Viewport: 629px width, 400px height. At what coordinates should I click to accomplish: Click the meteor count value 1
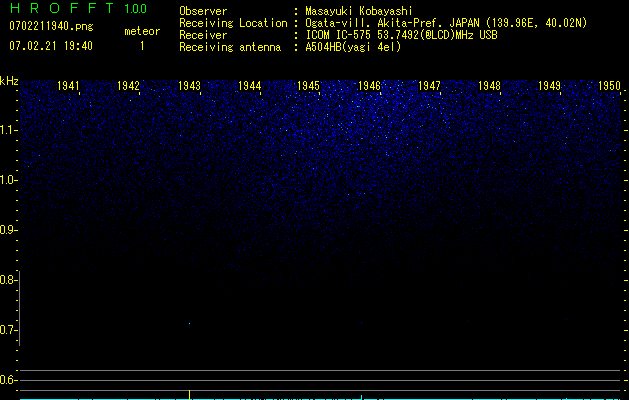click(142, 46)
